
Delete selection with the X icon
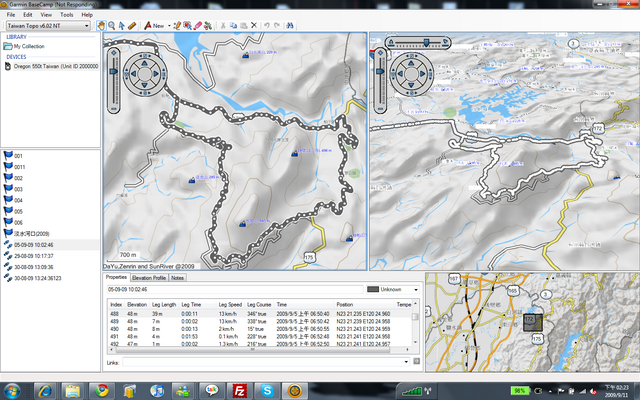(x=254, y=26)
